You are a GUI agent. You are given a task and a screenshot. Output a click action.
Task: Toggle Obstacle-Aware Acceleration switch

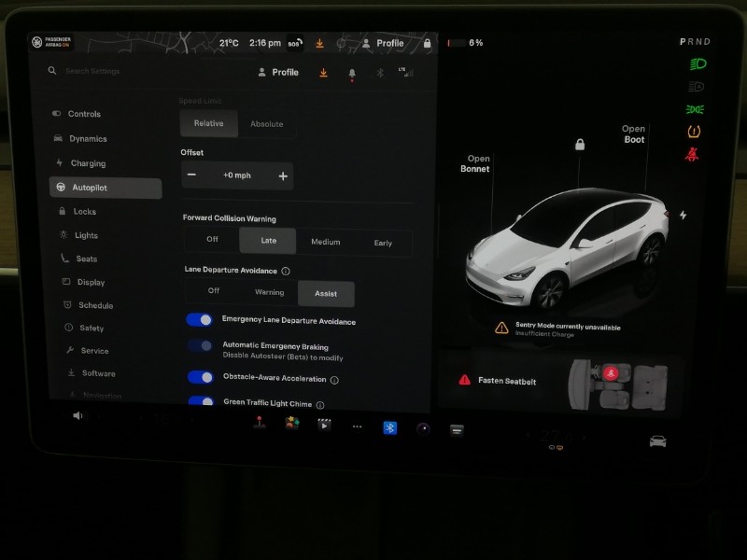pyautogui.click(x=201, y=377)
